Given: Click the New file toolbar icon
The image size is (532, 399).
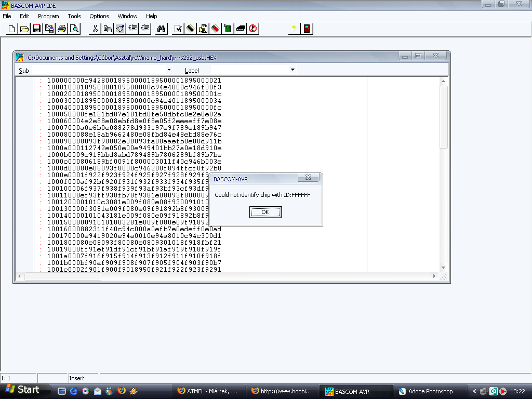Looking at the screenshot, I should [12, 29].
